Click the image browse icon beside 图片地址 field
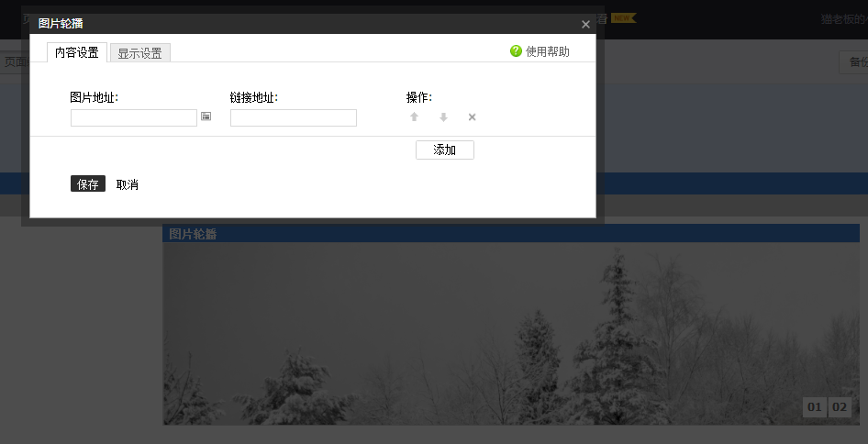This screenshot has height=444, width=868. [x=206, y=117]
